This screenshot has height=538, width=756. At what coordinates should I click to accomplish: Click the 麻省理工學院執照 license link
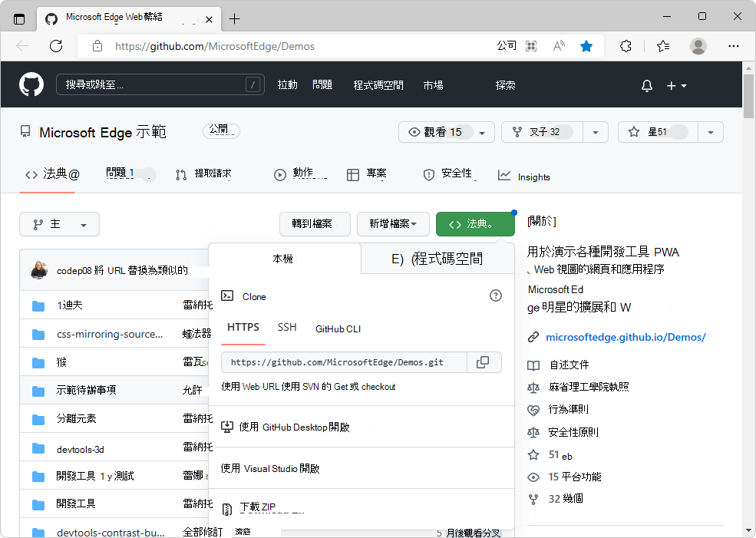588,387
